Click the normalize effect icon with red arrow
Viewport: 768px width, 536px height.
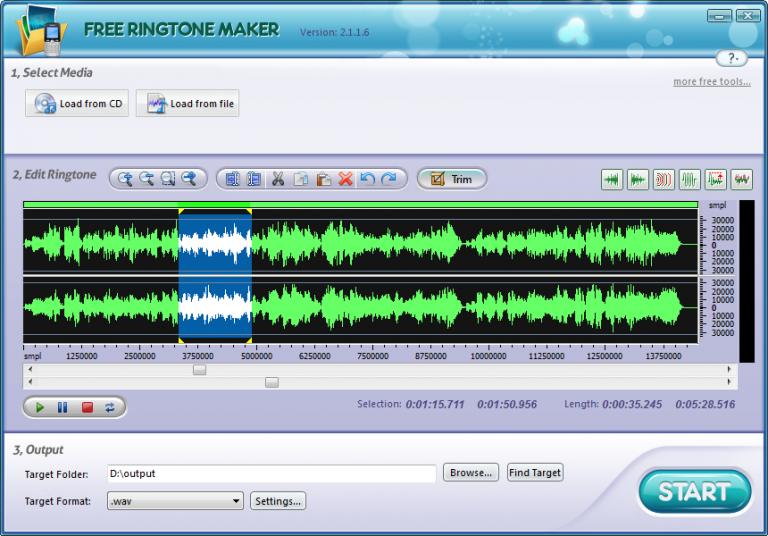[x=716, y=180]
